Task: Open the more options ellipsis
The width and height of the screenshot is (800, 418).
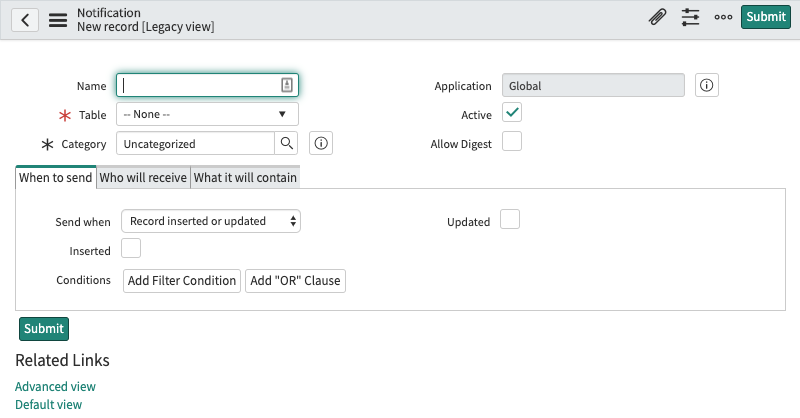Action: 723,17
